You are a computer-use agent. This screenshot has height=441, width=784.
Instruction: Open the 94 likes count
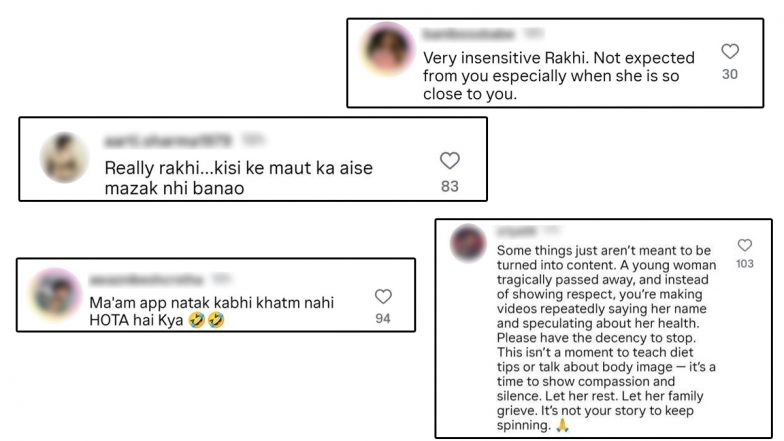coord(383,319)
